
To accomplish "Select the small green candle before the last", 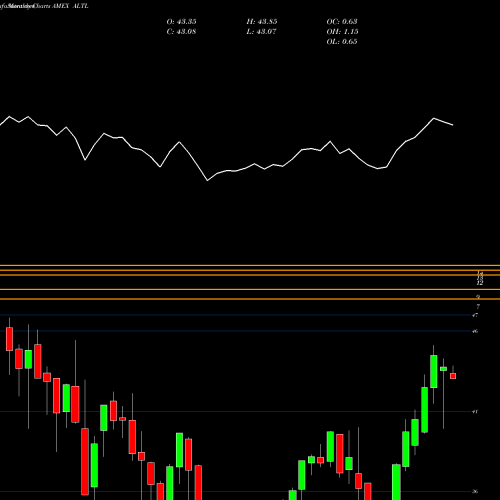I will point(443,369).
